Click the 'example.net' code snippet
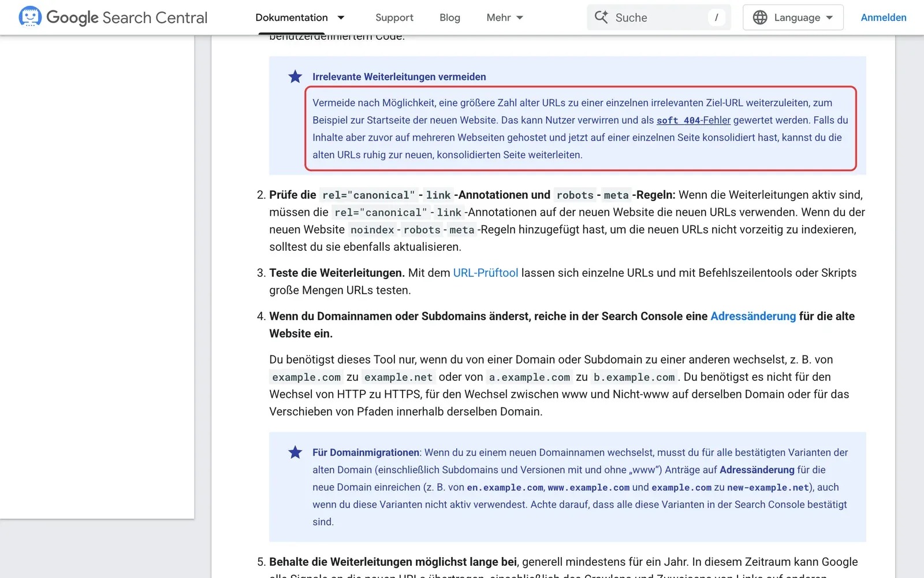 click(x=398, y=377)
